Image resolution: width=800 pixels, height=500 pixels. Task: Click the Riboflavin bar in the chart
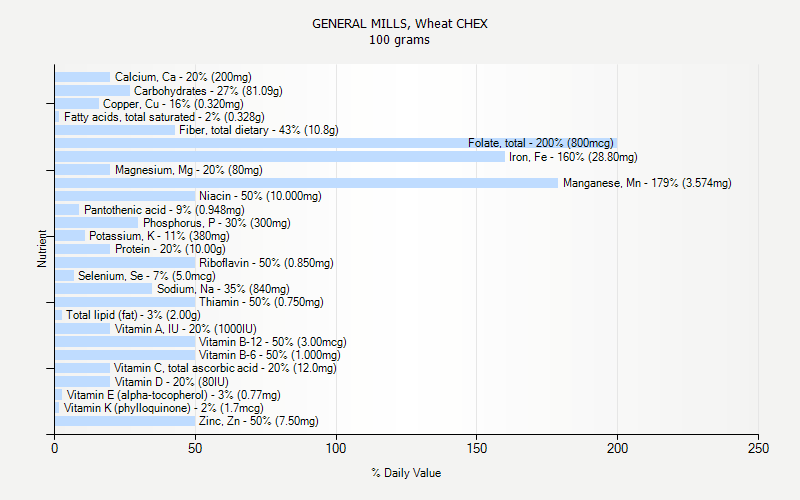click(125, 263)
